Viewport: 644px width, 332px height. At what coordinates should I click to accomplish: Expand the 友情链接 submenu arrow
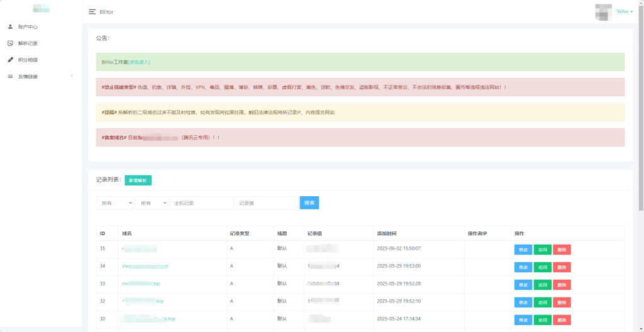pos(72,76)
